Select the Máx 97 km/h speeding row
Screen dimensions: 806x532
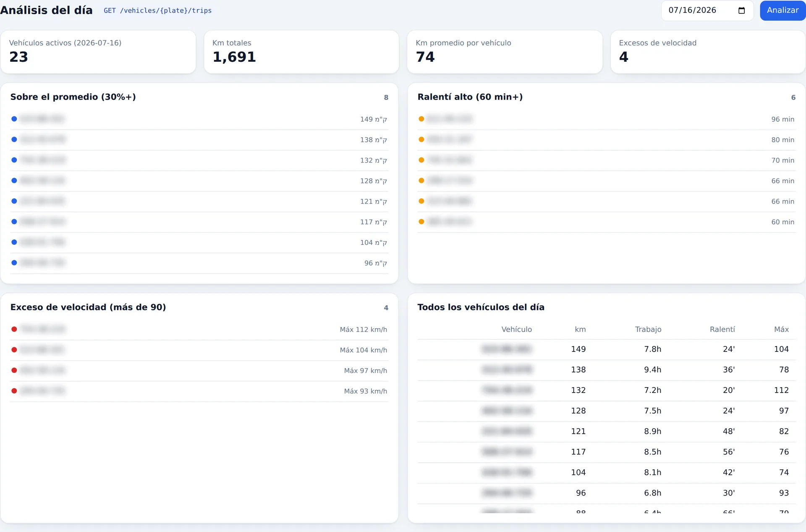(x=199, y=371)
